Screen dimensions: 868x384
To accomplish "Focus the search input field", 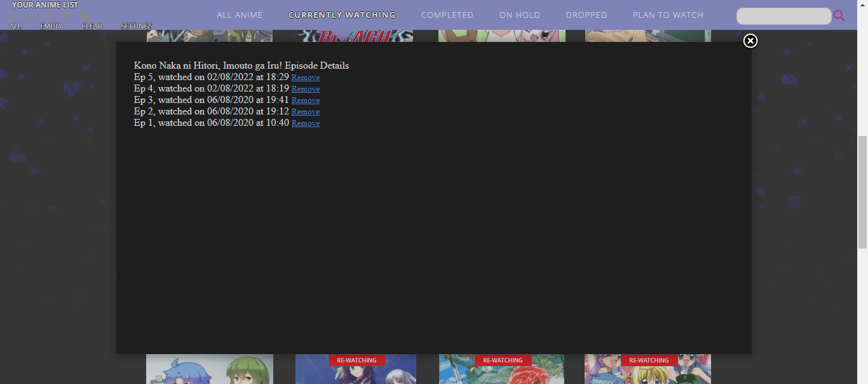I will point(784,16).
